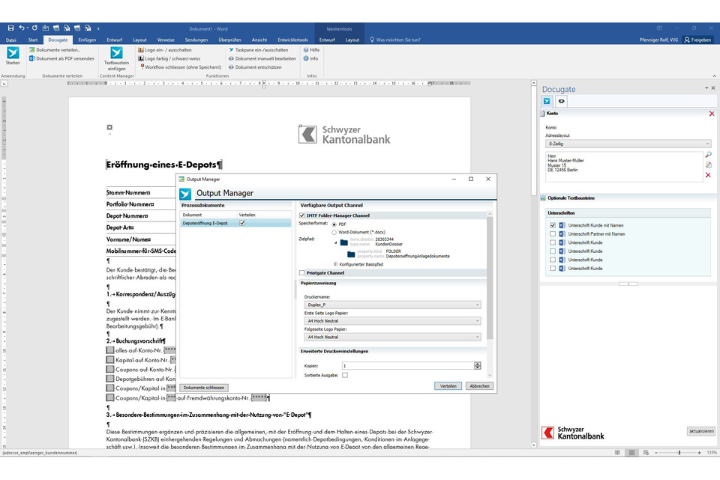Screen dimensions: 720x480
Task: Open the Entwicklertools ribbon tab
Action: coord(292,40)
